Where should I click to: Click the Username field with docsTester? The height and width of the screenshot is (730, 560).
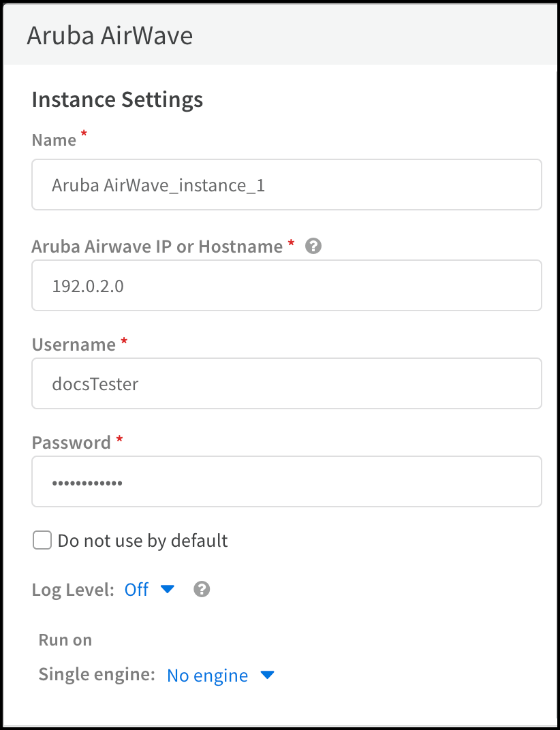tap(287, 383)
